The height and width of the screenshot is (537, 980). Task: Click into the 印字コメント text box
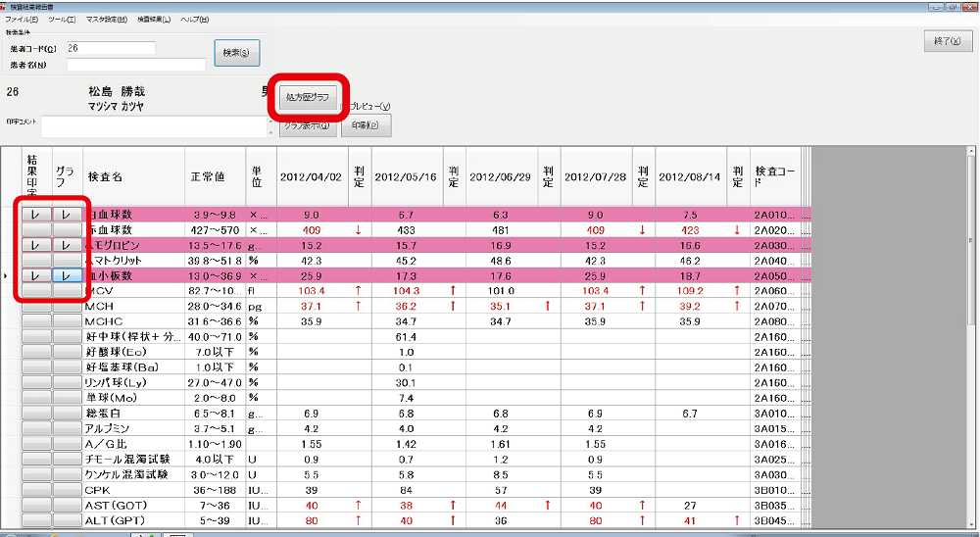coord(154,125)
